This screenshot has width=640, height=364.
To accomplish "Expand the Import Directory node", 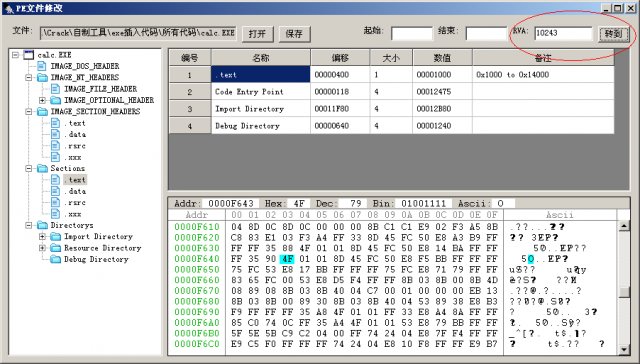I will coord(42,237).
